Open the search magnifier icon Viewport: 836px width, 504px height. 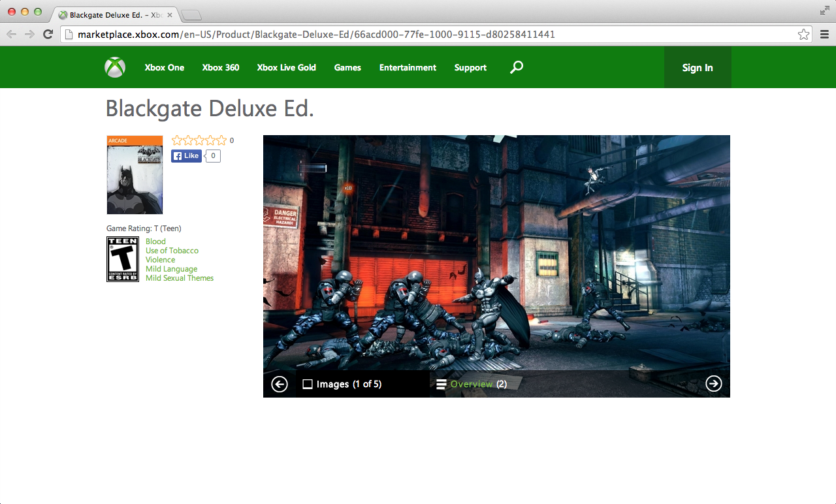click(517, 67)
